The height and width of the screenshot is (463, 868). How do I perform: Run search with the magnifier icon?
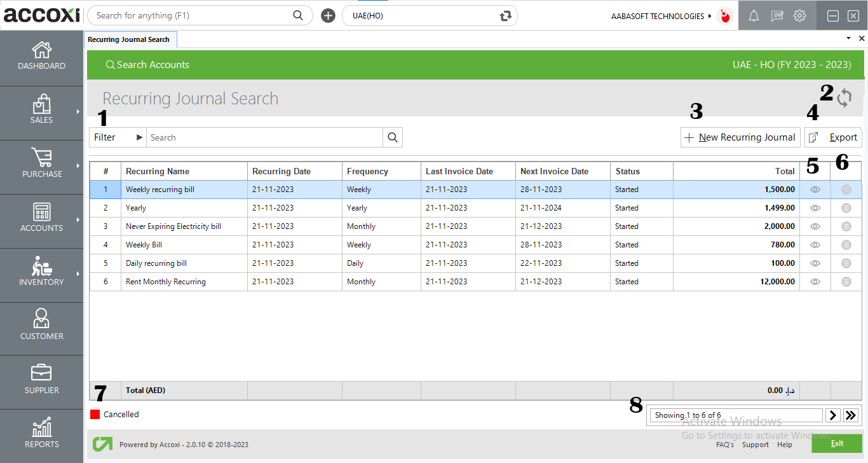[x=392, y=137]
